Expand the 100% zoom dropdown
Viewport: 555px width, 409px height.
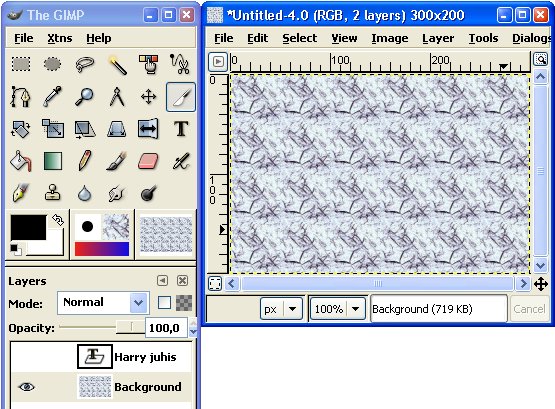coord(337,309)
